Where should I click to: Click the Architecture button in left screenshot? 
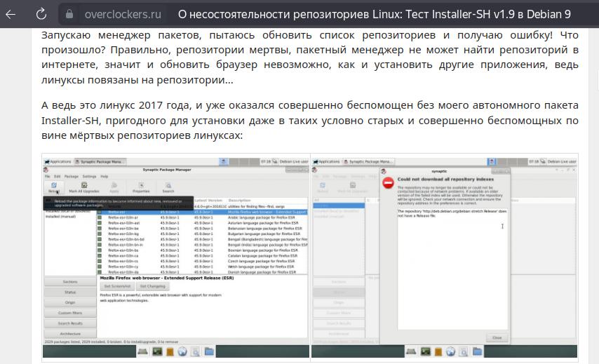click(x=70, y=333)
